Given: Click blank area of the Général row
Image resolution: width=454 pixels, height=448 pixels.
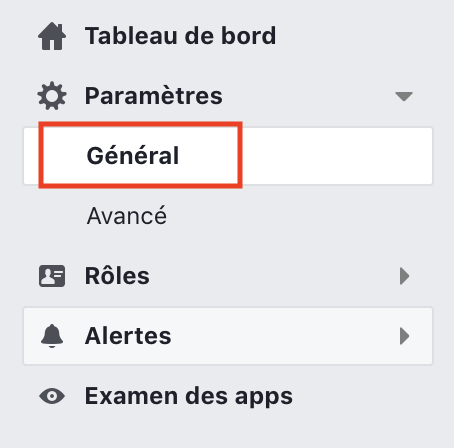Looking at the screenshot, I should pos(337,156).
